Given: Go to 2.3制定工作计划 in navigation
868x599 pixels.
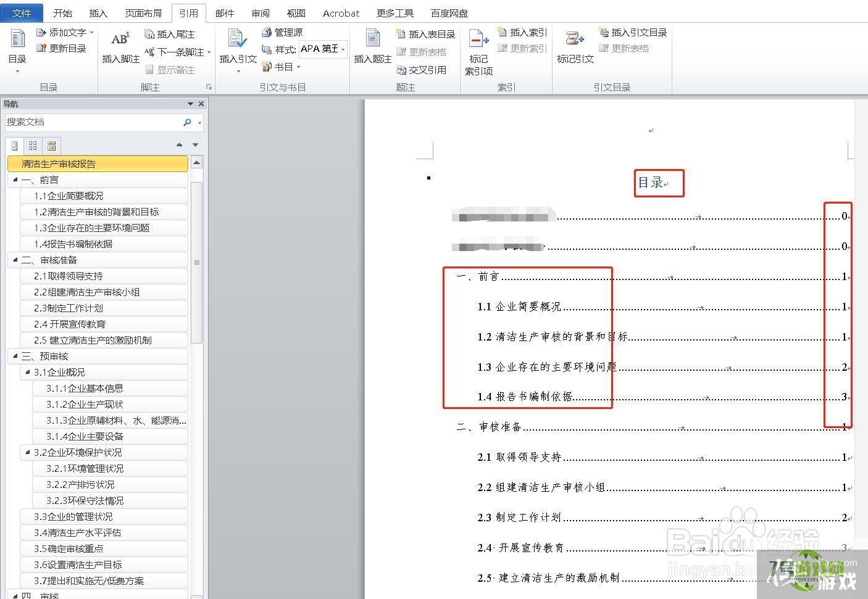Looking at the screenshot, I should click(x=103, y=308).
